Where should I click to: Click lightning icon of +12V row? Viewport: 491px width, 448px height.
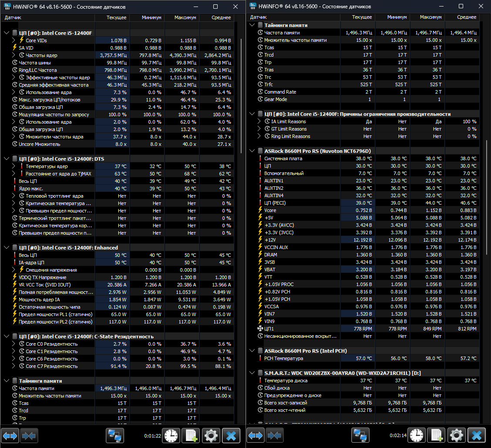coord(260,239)
